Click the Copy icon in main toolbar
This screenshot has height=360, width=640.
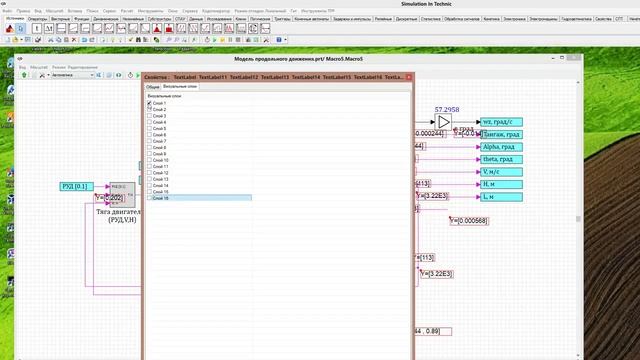(x=58, y=40)
